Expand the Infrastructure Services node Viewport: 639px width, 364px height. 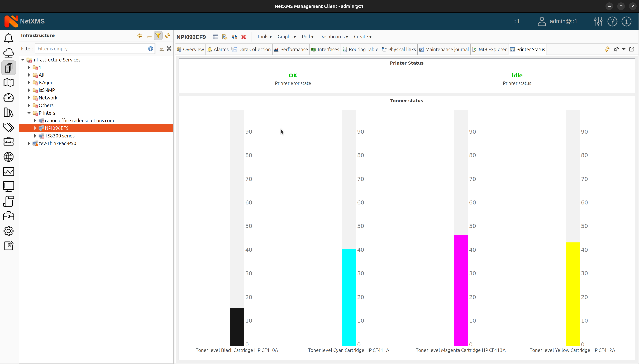coord(23,59)
